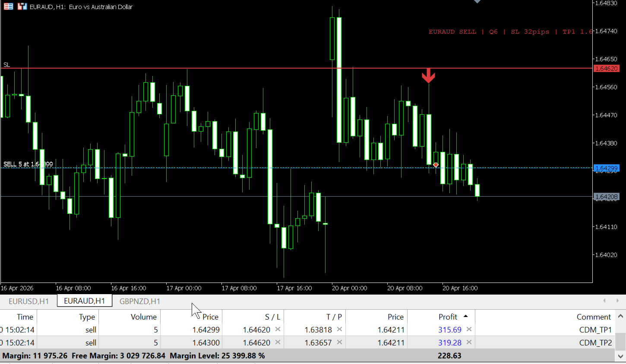This screenshot has width=626, height=364.
Task: Click the red SL line price label 1.64620
Action: click(607, 69)
